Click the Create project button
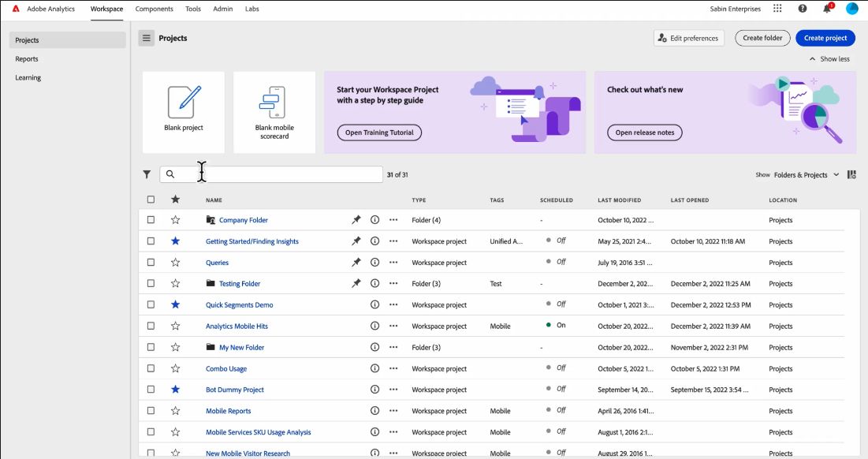868x459 pixels. [x=825, y=37]
